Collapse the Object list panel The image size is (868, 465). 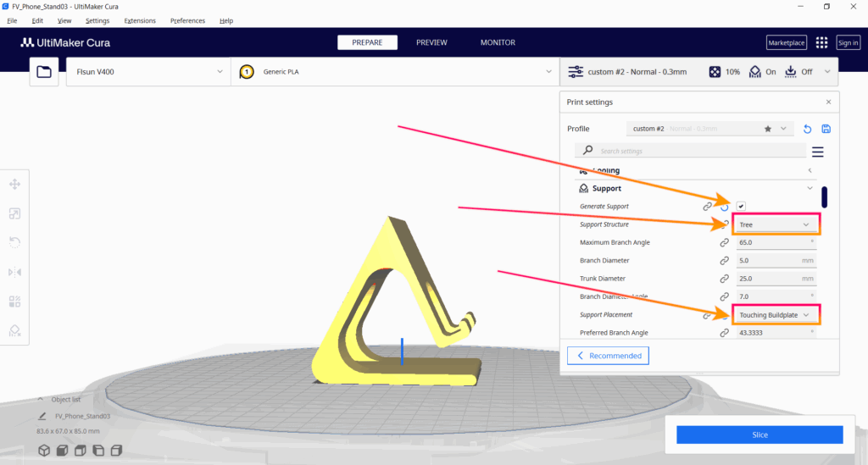click(41, 399)
